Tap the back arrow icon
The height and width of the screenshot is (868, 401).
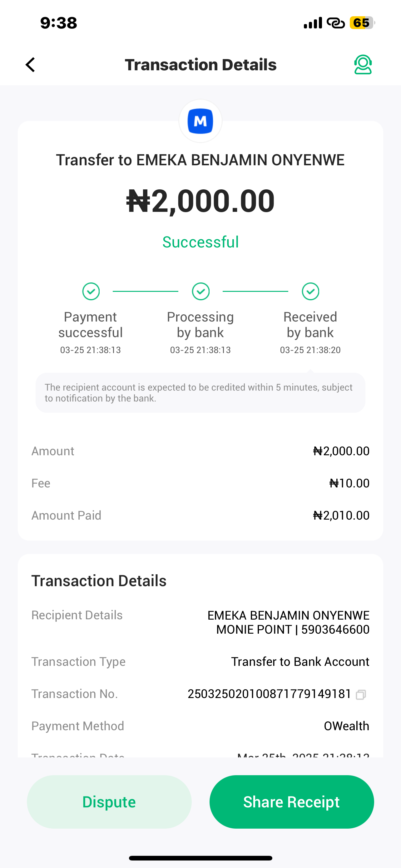click(30, 65)
